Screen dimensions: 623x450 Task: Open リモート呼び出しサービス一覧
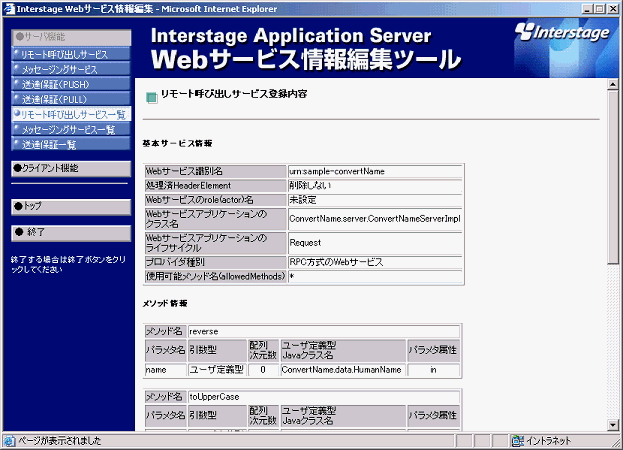(x=71, y=114)
